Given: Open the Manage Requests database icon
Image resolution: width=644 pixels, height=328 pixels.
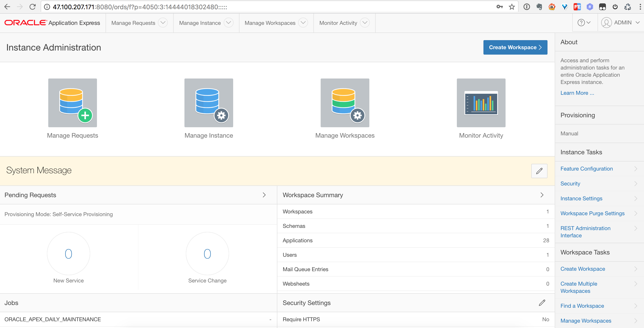Looking at the screenshot, I should pos(73,103).
